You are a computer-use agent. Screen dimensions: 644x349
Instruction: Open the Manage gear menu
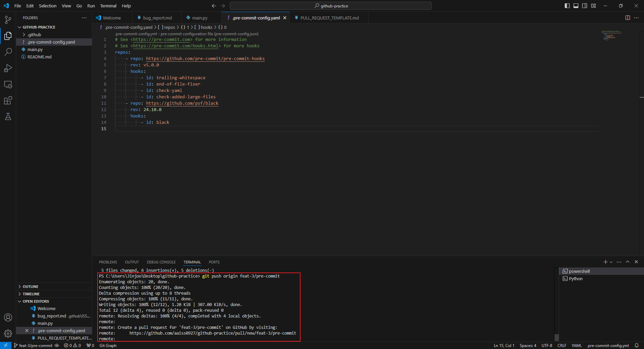8,334
